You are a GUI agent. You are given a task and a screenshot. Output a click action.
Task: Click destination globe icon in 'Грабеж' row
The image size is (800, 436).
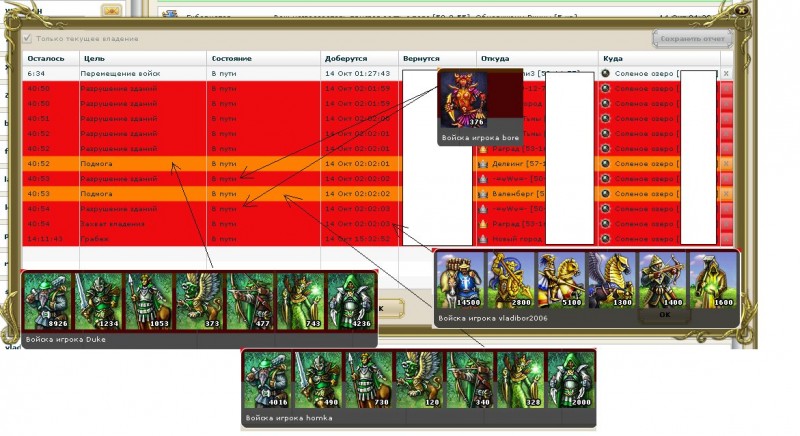606,239
